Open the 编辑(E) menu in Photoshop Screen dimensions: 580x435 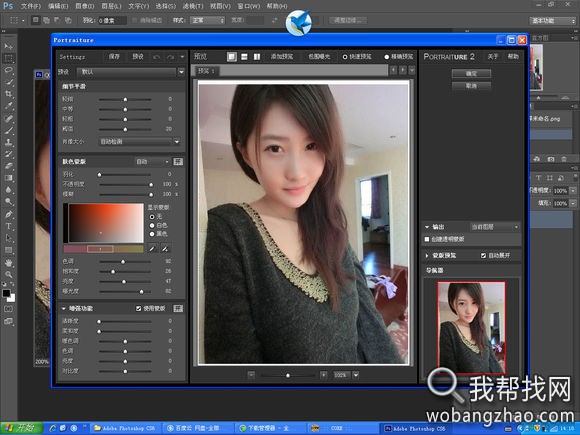58,6
